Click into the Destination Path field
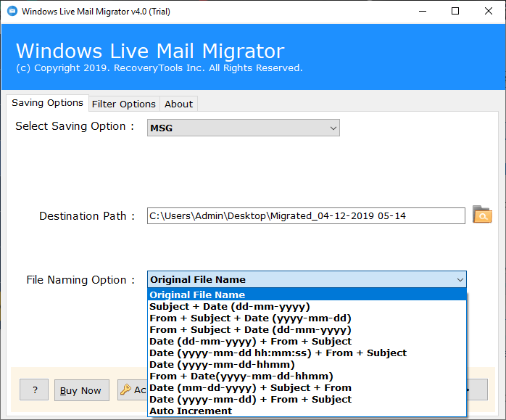Viewport: 506px width, 420px height. 306,216
